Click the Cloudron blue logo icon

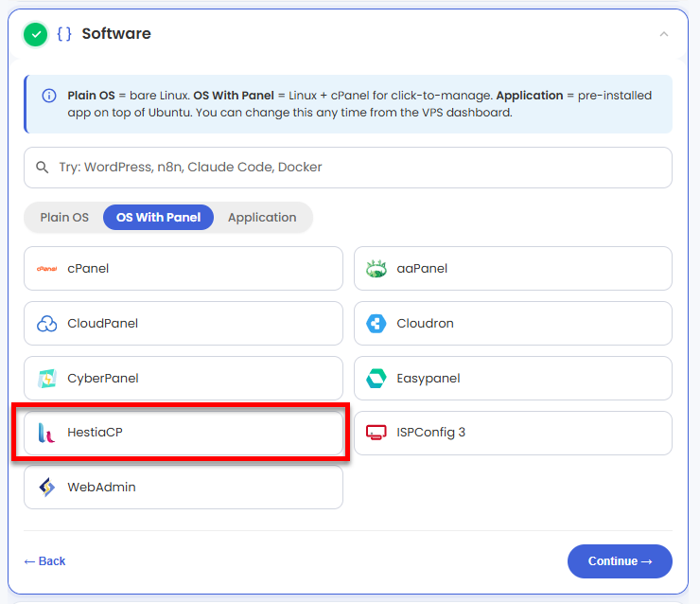376,324
